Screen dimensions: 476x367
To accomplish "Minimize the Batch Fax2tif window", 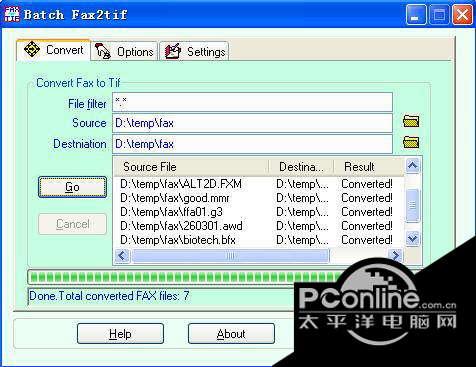I will click(x=416, y=15).
